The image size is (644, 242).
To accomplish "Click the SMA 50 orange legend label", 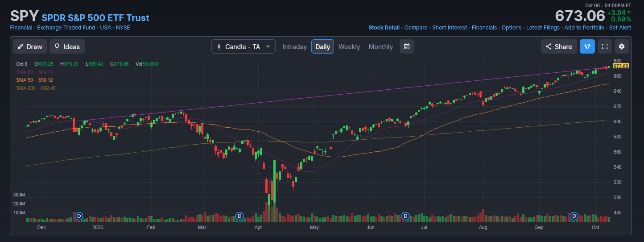I will [x=34, y=80].
